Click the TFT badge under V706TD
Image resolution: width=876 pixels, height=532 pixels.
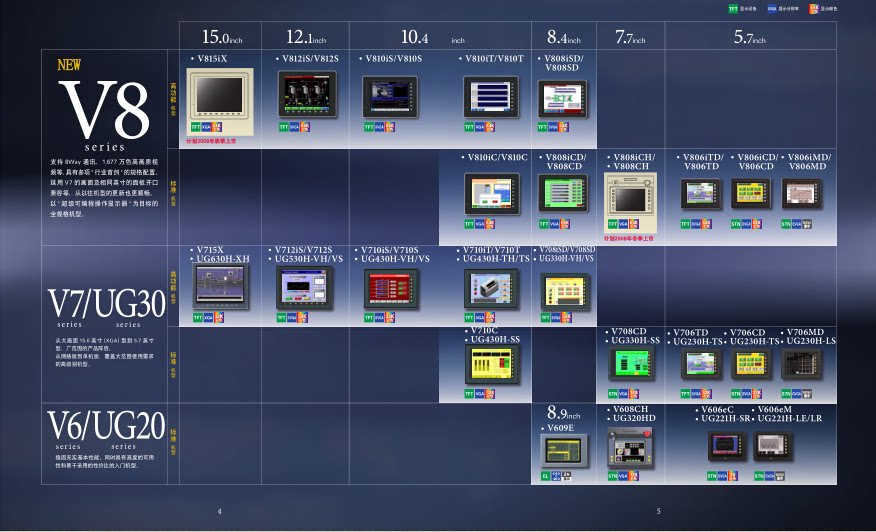tap(685, 393)
